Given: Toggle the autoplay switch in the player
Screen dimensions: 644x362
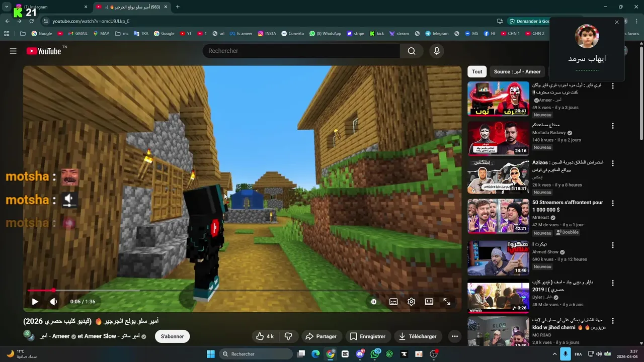Looking at the screenshot, I should tap(374, 302).
